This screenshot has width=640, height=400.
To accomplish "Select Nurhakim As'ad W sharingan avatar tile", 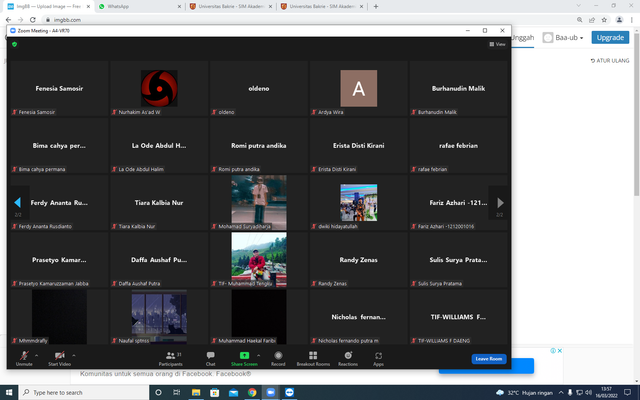I will tap(159, 89).
